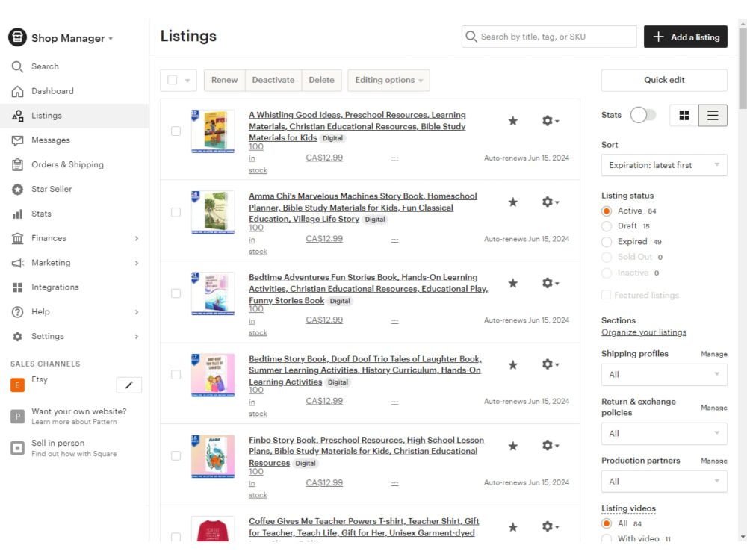Image resolution: width=747 pixels, height=560 pixels.
Task: Expand the Help chevron arrow
Action: pyautogui.click(x=137, y=312)
